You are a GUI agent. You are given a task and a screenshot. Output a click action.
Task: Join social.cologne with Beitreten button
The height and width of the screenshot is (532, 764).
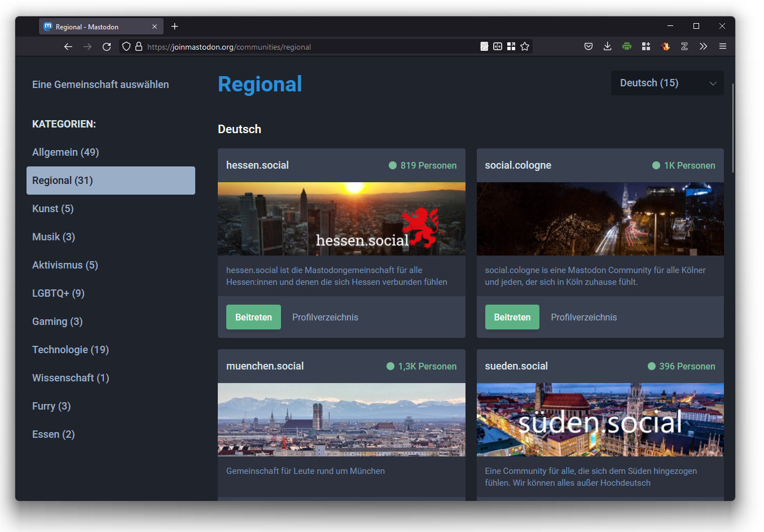(x=512, y=317)
